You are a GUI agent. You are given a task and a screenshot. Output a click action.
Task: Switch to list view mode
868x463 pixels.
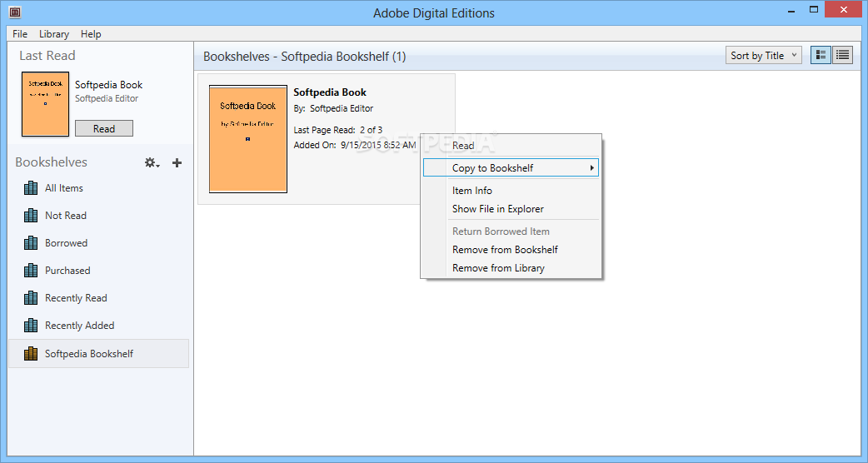point(842,55)
